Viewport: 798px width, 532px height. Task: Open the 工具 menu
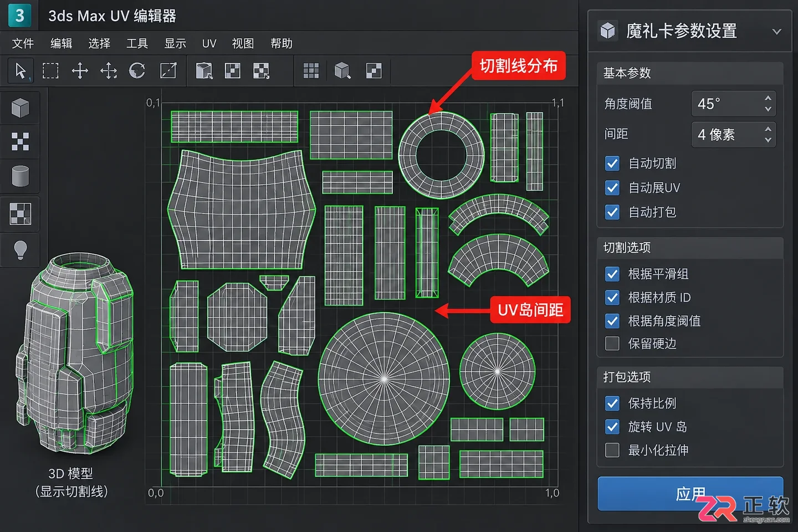(x=137, y=43)
